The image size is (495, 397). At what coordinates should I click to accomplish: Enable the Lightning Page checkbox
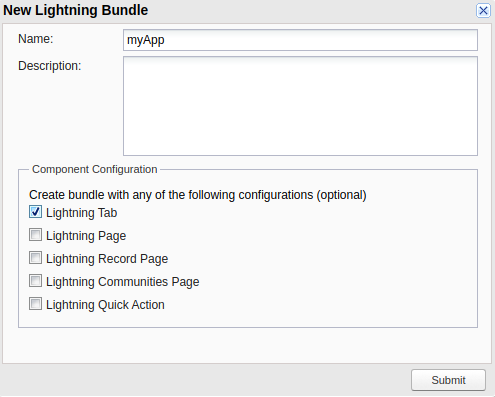point(35,235)
